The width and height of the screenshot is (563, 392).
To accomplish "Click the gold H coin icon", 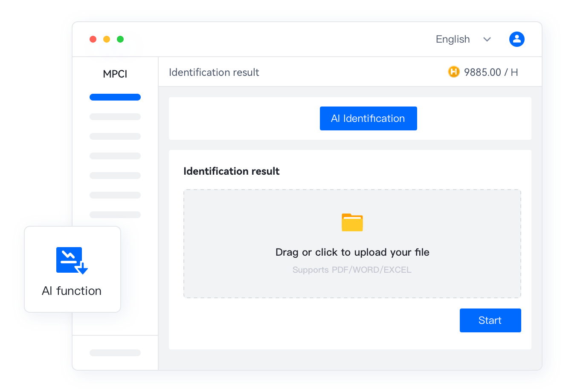I will point(454,72).
